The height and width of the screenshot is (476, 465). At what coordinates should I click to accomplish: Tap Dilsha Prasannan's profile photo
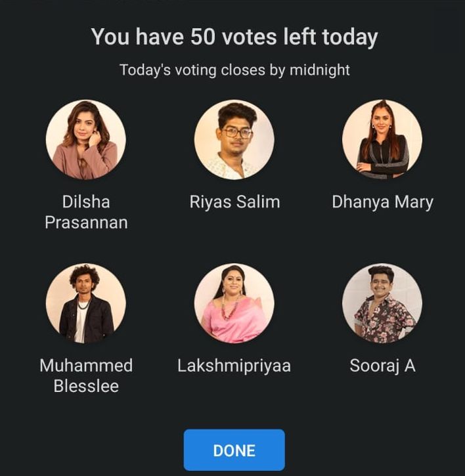pos(86,140)
